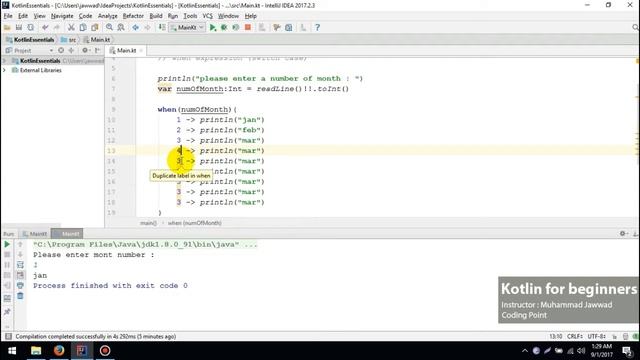Open the Tools menu
This screenshot has width=640, height=360.
190,16
